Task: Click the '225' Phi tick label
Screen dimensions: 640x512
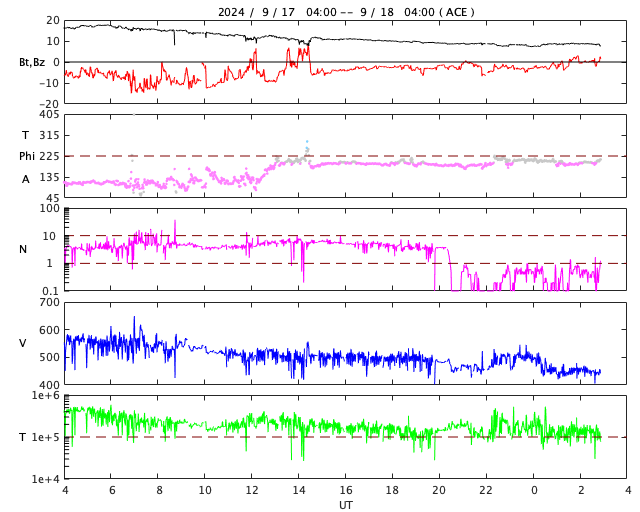Action: pos(49,156)
